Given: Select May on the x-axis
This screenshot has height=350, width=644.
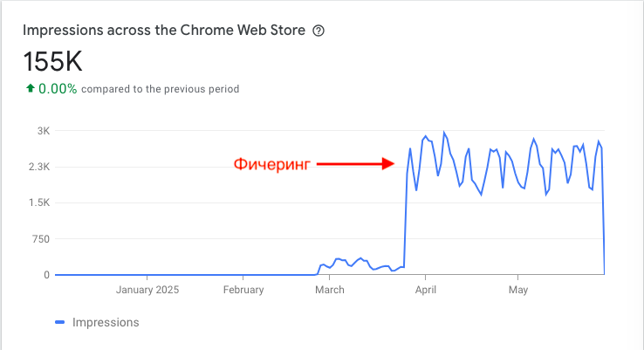Looking at the screenshot, I should point(518,290).
